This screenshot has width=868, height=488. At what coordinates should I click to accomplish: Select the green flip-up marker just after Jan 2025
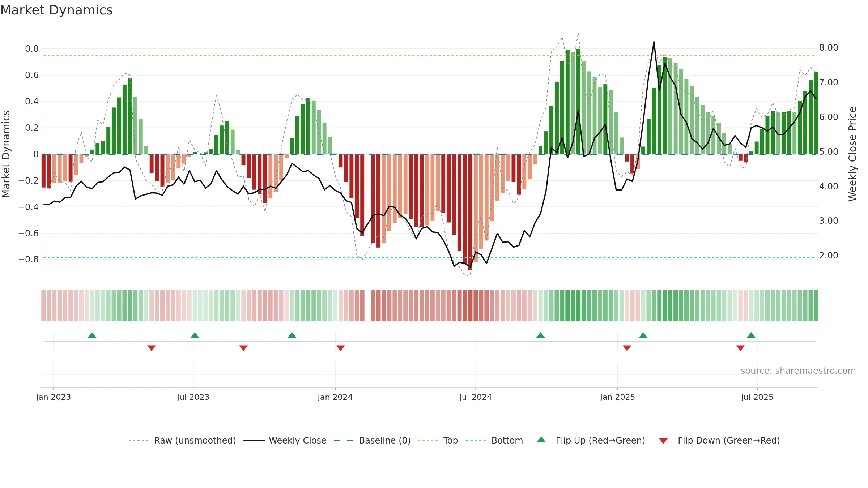coord(643,335)
